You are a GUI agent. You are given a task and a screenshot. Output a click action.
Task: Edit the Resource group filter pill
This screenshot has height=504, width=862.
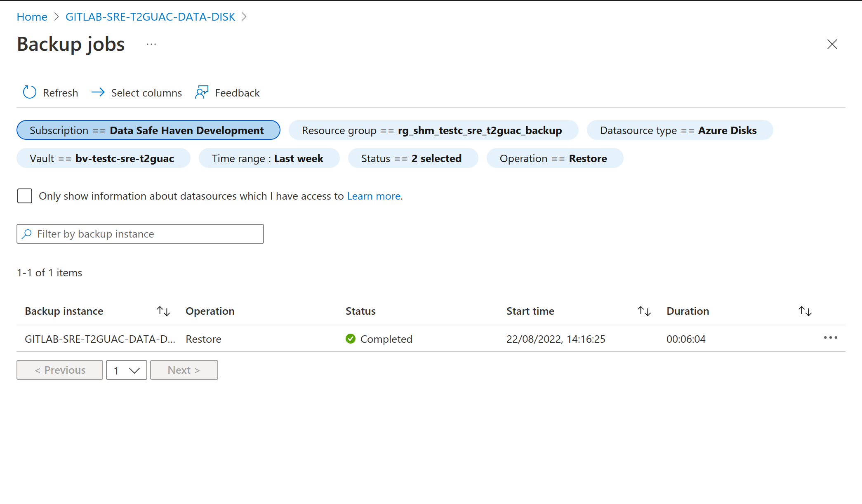pyautogui.click(x=433, y=130)
